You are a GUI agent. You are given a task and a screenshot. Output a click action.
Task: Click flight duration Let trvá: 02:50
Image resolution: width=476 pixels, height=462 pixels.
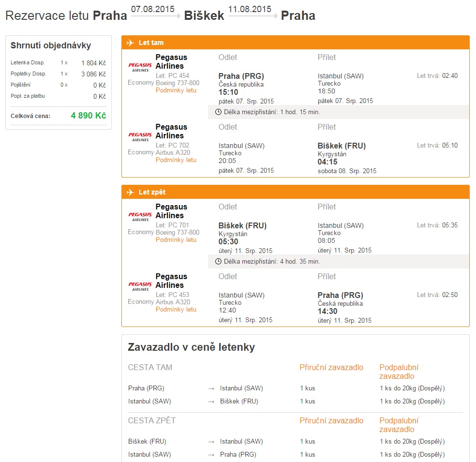[437, 295]
